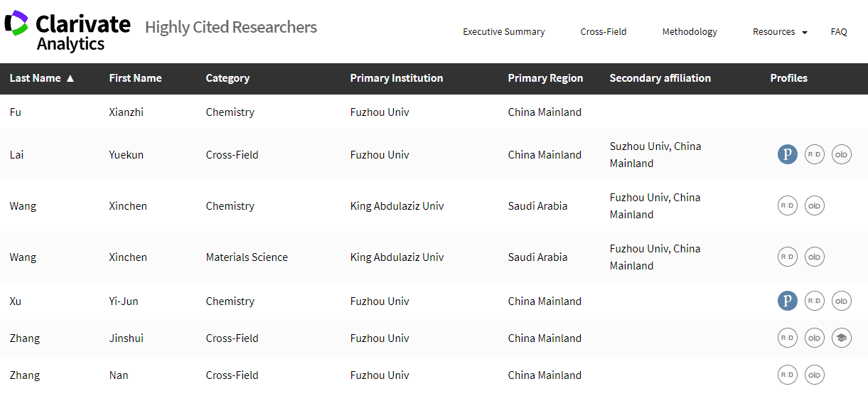Open Jinshui Zhang's Google Scholar cap icon
868x401 pixels.
click(841, 338)
